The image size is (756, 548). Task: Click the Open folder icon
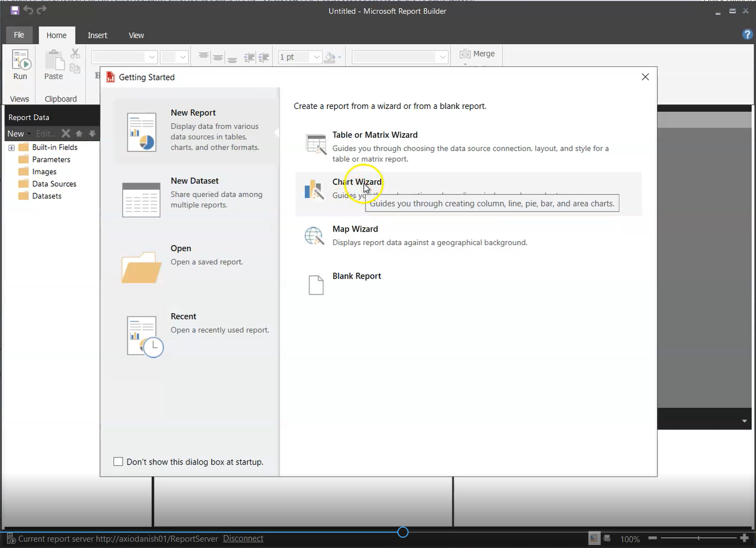[141, 267]
